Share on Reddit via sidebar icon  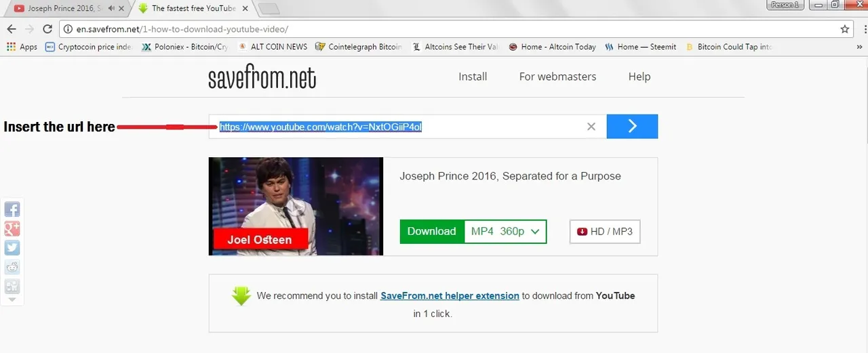12,267
